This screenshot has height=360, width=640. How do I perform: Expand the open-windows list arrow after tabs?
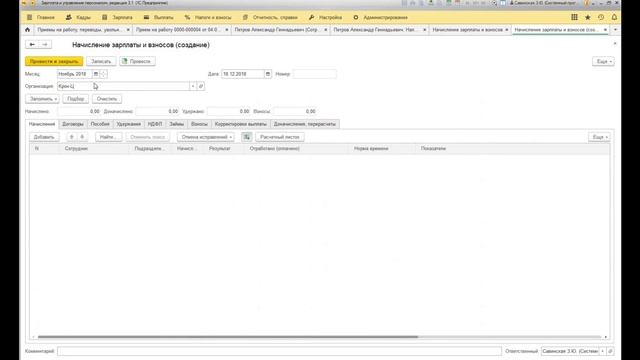[x=615, y=30]
